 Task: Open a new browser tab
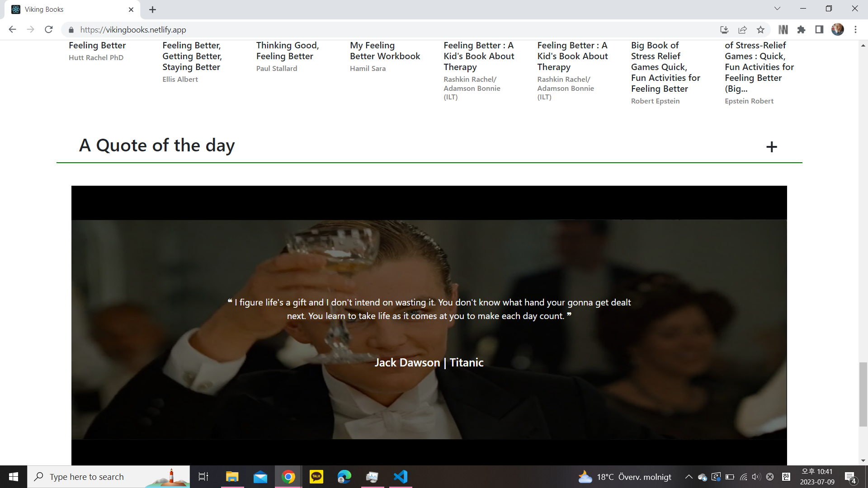[x=153, y=9]
